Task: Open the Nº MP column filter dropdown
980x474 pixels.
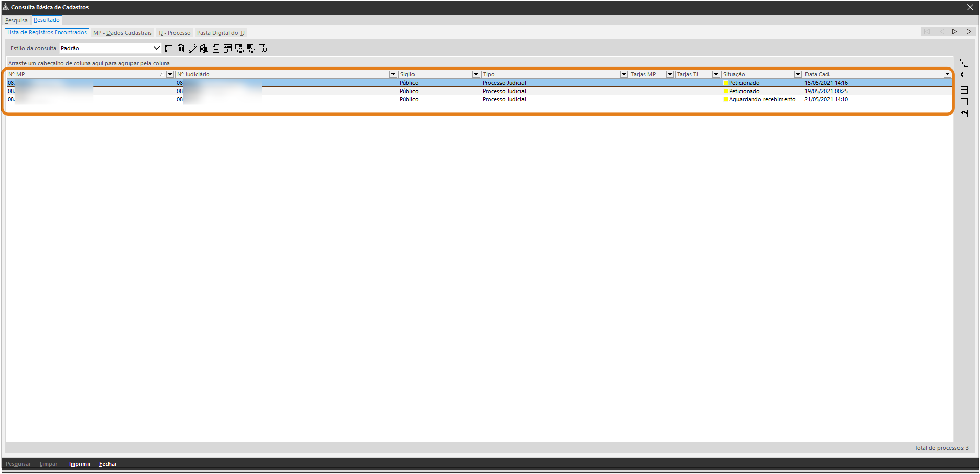Action: 170,74
